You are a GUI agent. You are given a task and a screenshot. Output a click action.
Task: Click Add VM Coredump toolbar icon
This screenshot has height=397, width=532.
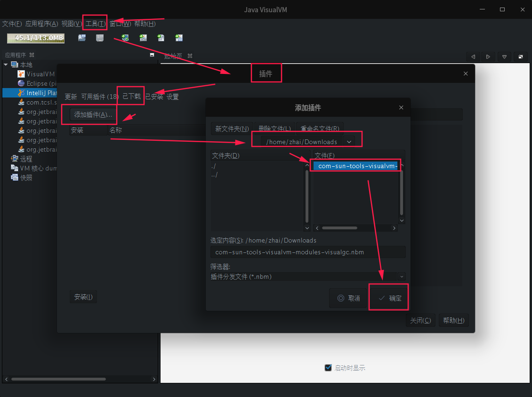(161, 38)
